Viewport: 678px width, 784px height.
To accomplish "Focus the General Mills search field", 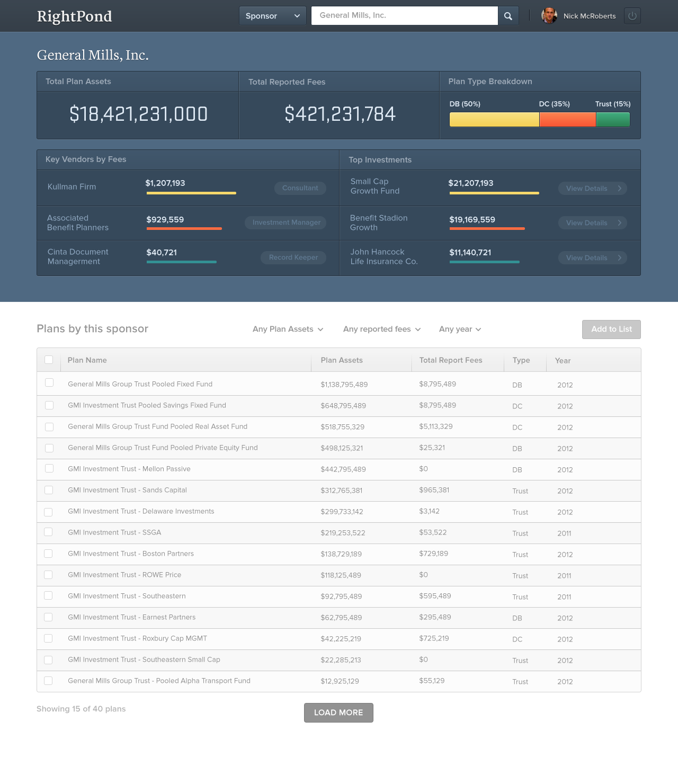I will (405, 16).
